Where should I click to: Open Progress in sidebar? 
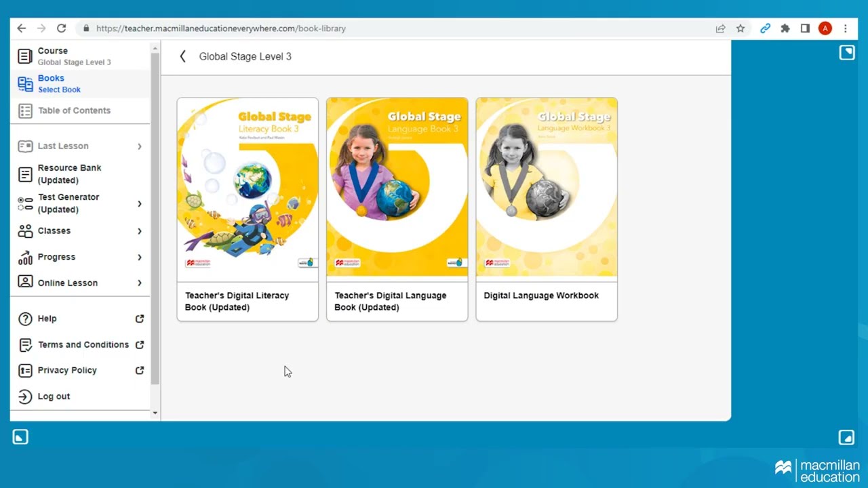(56, 257)
